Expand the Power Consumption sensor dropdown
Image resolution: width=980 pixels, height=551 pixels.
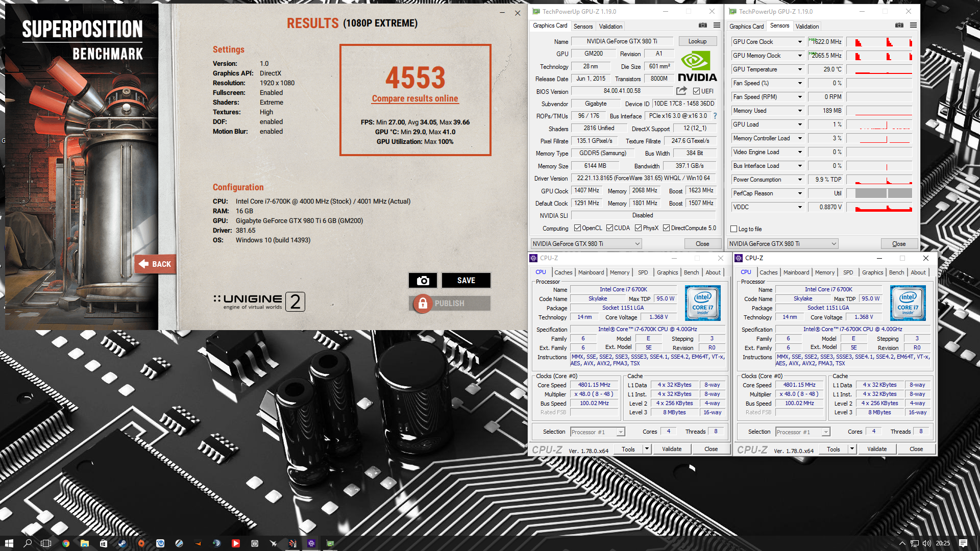800,180
